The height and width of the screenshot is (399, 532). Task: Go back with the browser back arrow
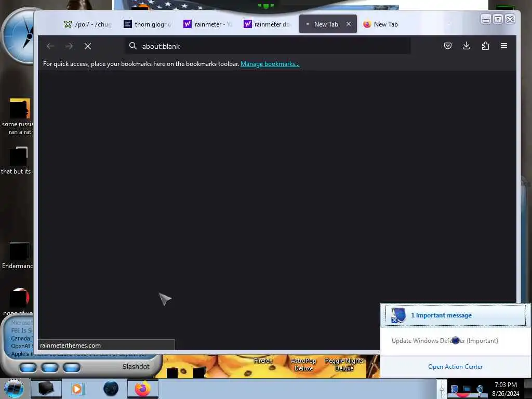(50, 46)
